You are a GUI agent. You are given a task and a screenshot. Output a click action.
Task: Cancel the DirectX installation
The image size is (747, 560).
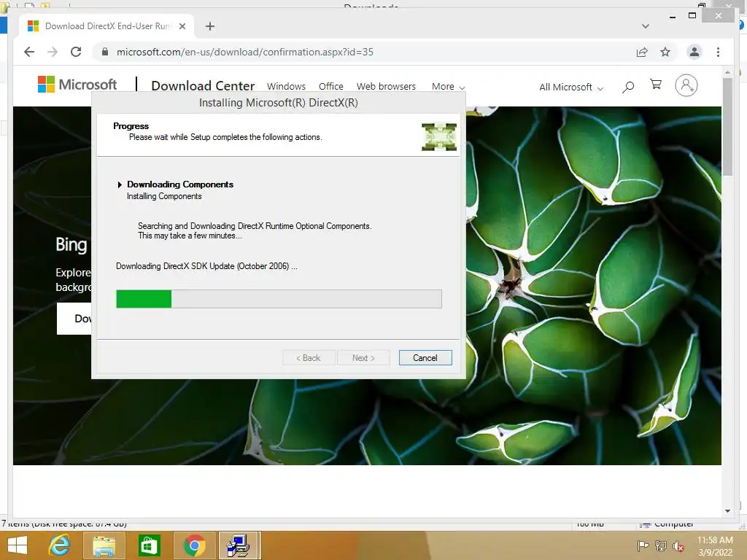click(425, 357)
